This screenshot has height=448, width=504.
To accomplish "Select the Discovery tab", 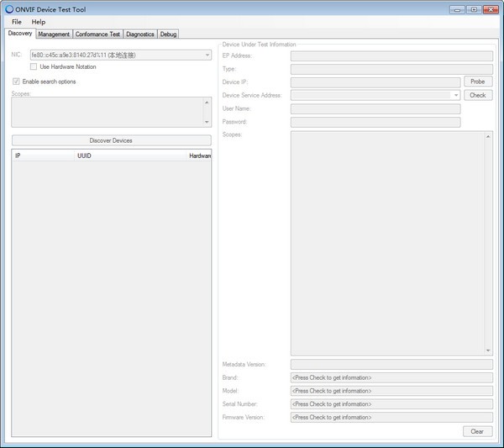I will (x=20, y=33).
